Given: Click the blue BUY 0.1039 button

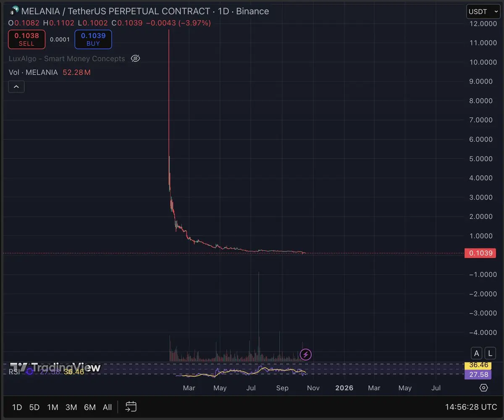Looking at the screenshot, I should pos(93,39).
